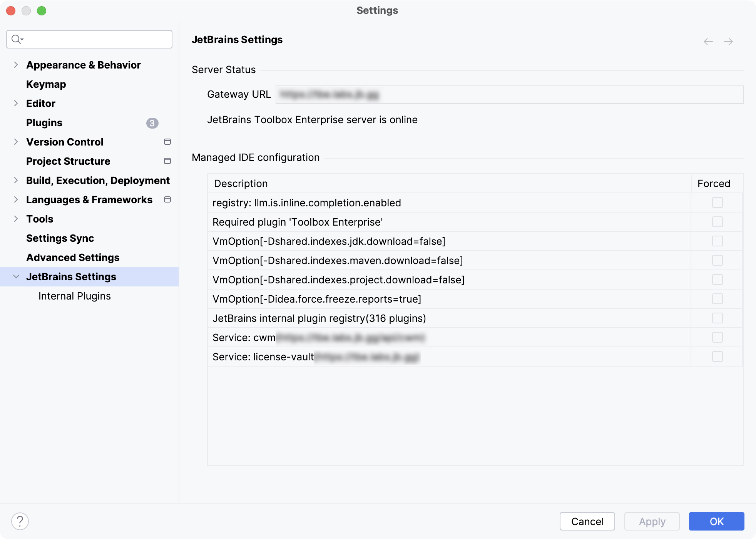Image resolution: width=756 pixels, height=539 pixels.
Task: Toggle Forced checkbox for Service: cwm row
Action: point(718,337)
